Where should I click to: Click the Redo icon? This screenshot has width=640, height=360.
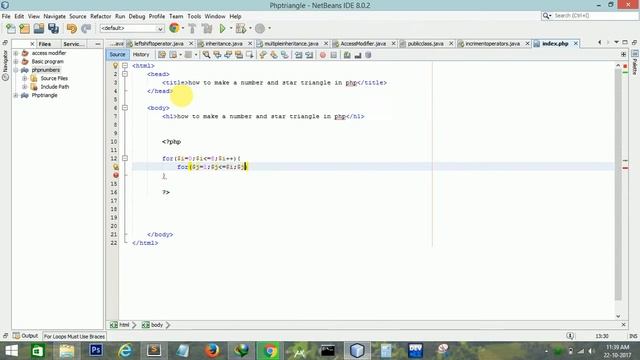pos(86,28)
